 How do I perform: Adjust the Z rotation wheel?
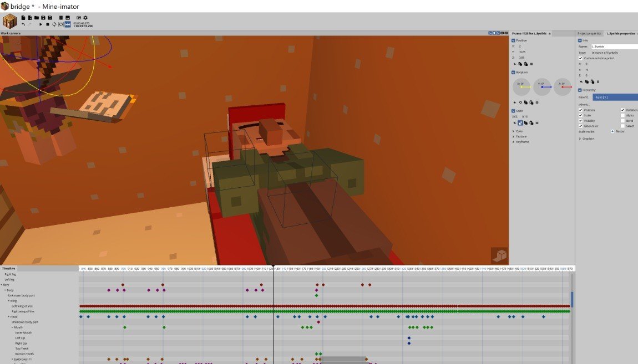[563, 87]
